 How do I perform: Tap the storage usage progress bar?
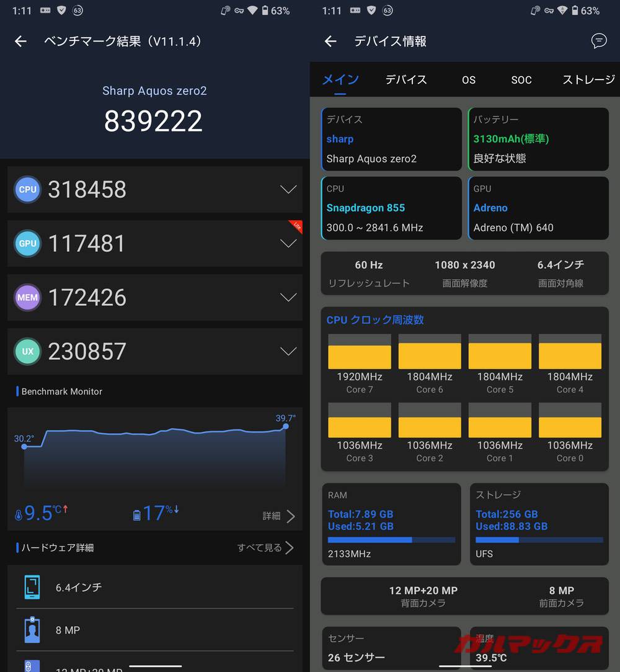(539, 540)
